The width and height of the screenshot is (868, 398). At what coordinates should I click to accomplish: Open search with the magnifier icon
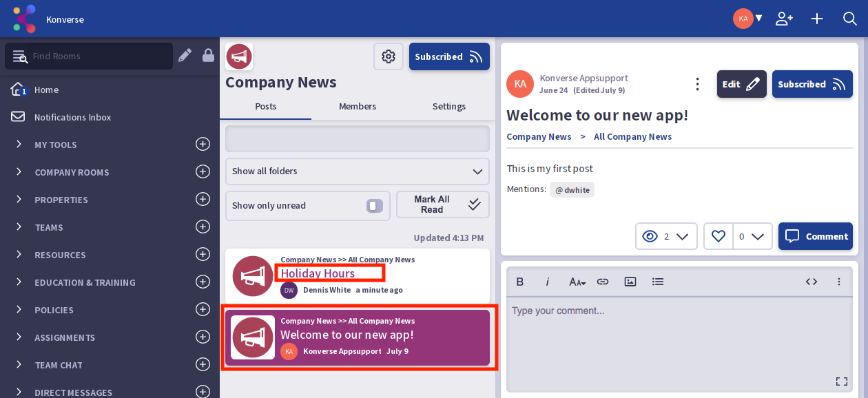pos(850,19)
